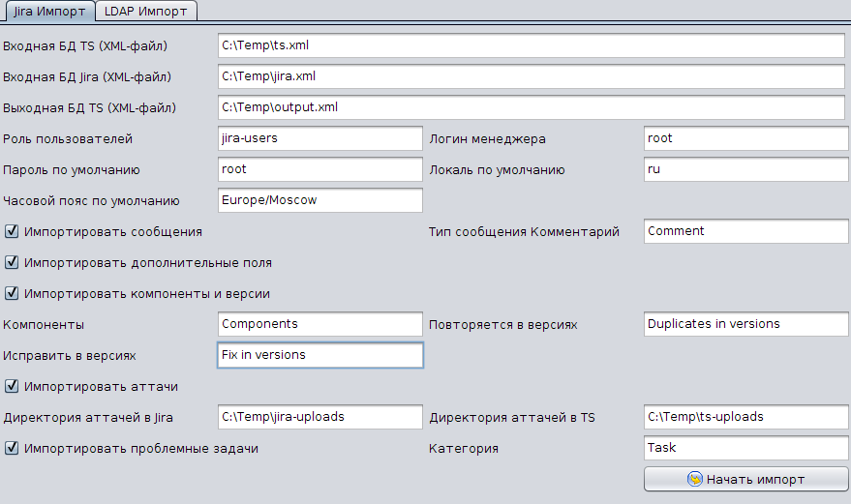Image resolution: width=851 pixels, height=504 pixels.
Task: Click the Компоненты label
Action: click(44, 324)
